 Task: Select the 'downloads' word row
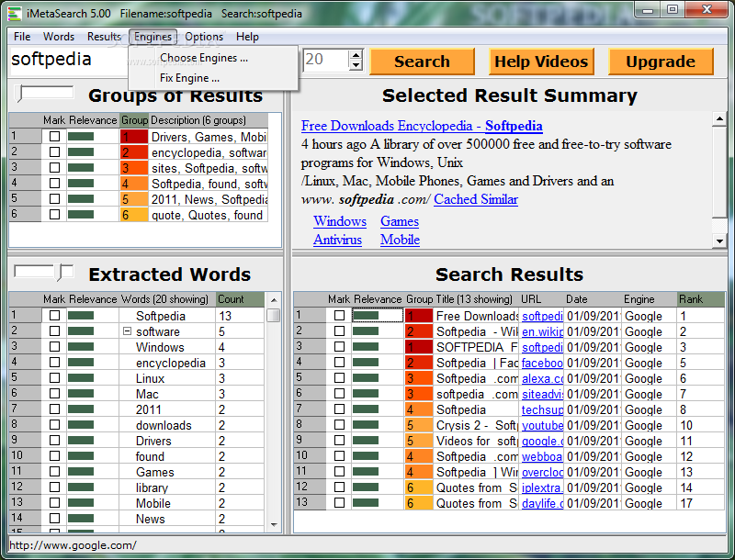[164, 425]
